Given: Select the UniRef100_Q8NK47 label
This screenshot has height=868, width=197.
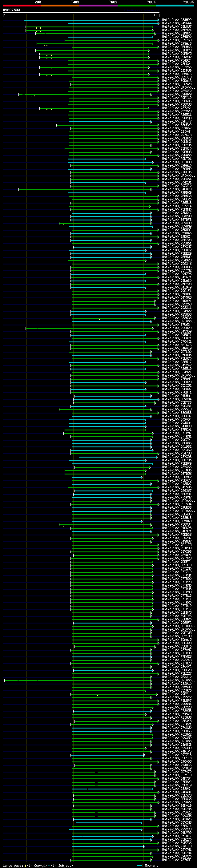Looking at the screenshot, I should click(177, 213).
